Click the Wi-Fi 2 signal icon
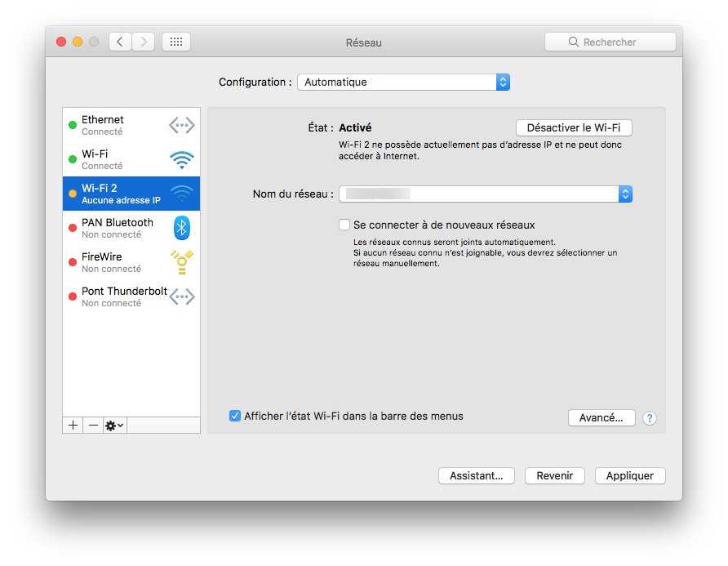 click(181, 194)
